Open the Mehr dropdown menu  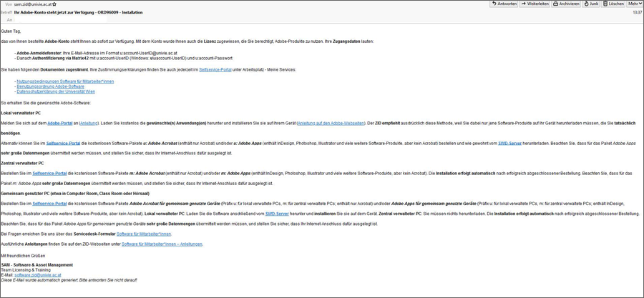coord(635,4)
